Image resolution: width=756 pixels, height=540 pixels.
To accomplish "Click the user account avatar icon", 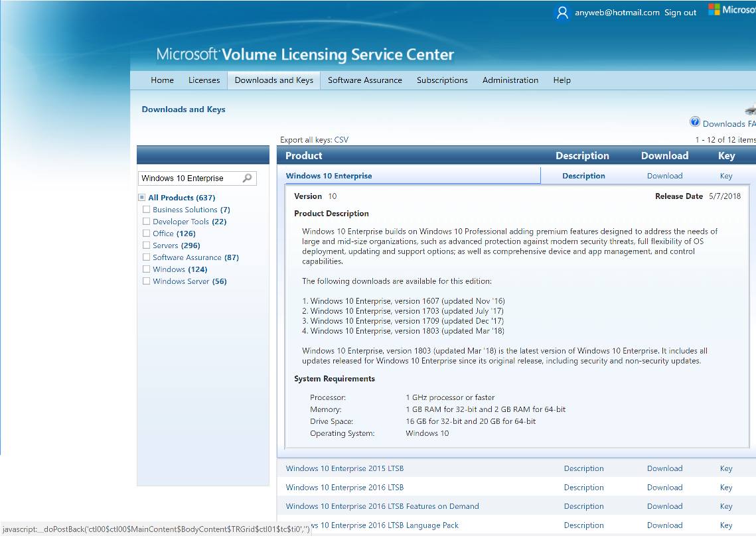I will (x=562, y=13).
